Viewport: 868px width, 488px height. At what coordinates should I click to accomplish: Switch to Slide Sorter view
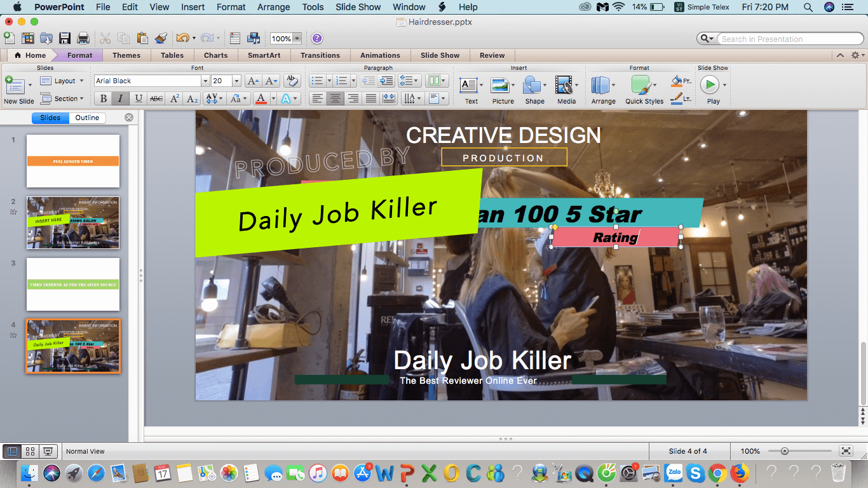click(30, 451)
